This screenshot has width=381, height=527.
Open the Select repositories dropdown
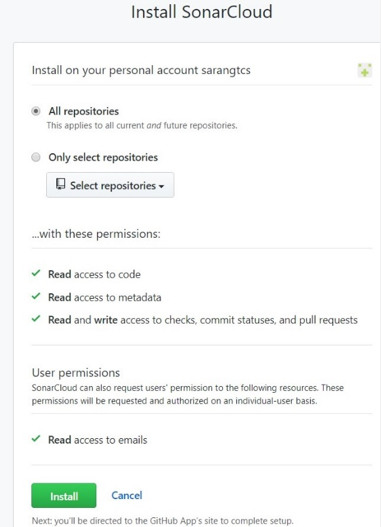(x=110, y=185)
